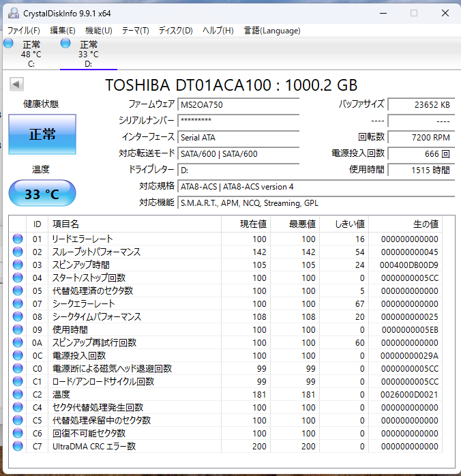
Task: Click status orb for attribute 07 シークエラーレート
Action: coord(18,303)
